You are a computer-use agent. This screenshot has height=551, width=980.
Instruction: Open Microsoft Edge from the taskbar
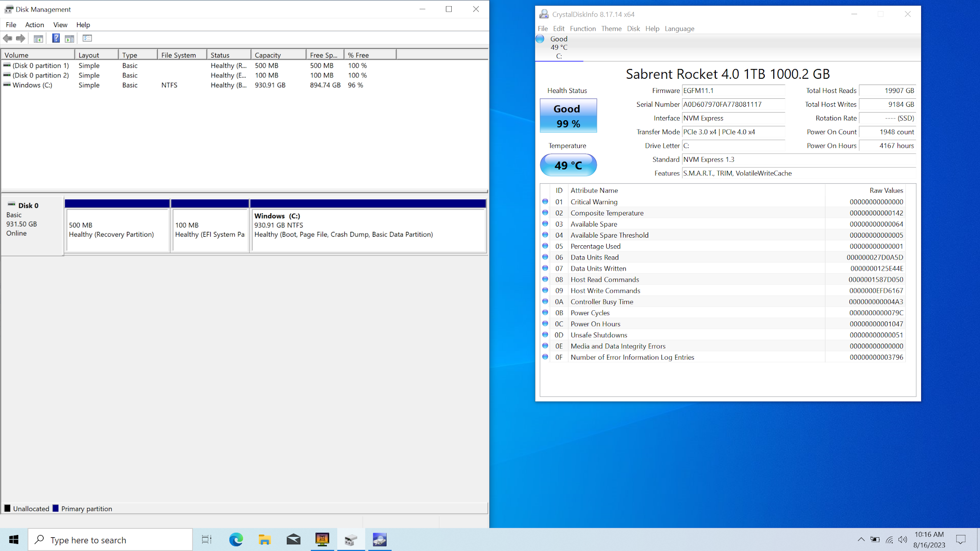pyautogui.click(x=236, y=540)
